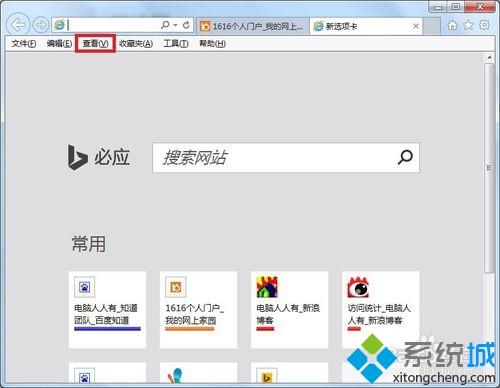Go back with the browser Back arrow
Image resolution: width=500 pixels, height=388 pixels.
coord(18,25)
